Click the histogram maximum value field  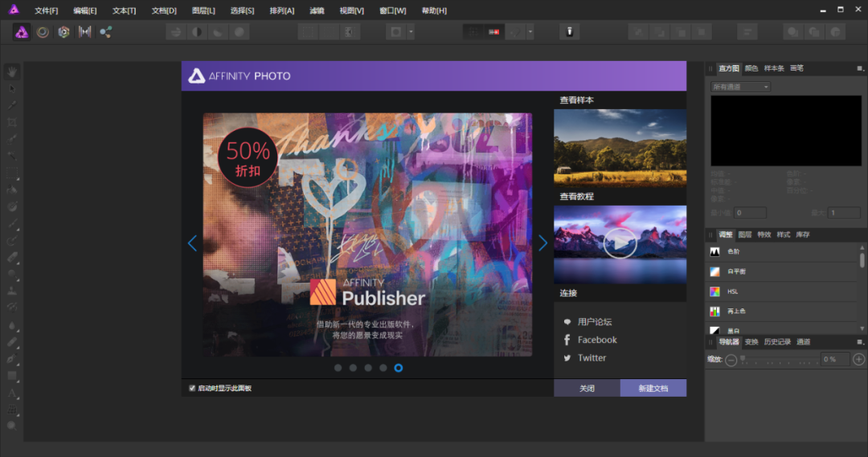pyautogui.click(x=844, y=213)
